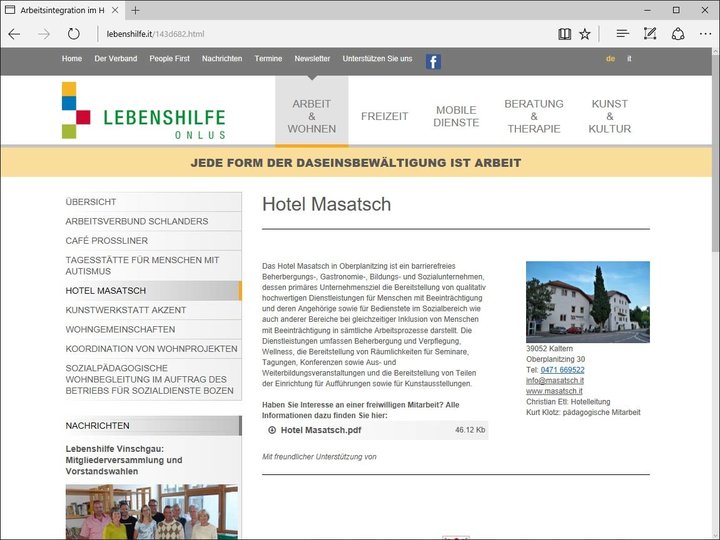Open Lebenshilfe Vinschgau news headline
Screen dimensions: 720x540
pos(124,460)
